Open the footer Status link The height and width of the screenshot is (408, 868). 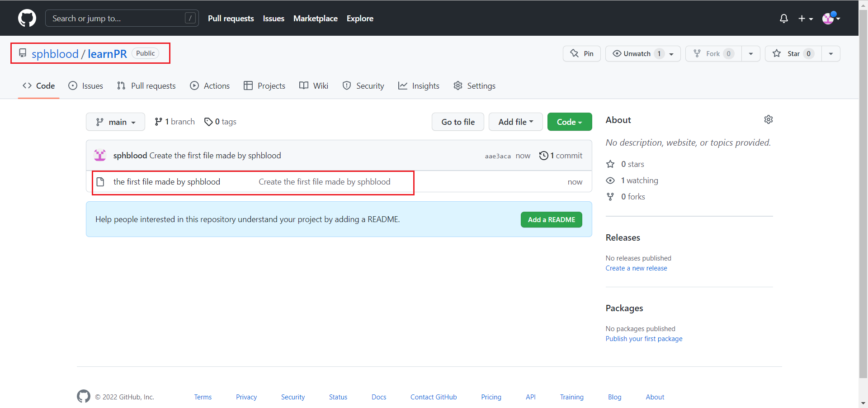coord(338,397)
